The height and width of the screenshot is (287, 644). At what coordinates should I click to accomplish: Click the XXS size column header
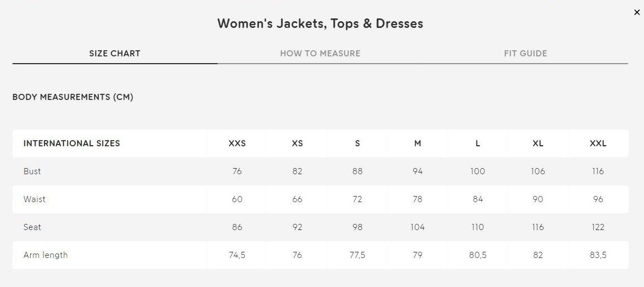point(237,143)
